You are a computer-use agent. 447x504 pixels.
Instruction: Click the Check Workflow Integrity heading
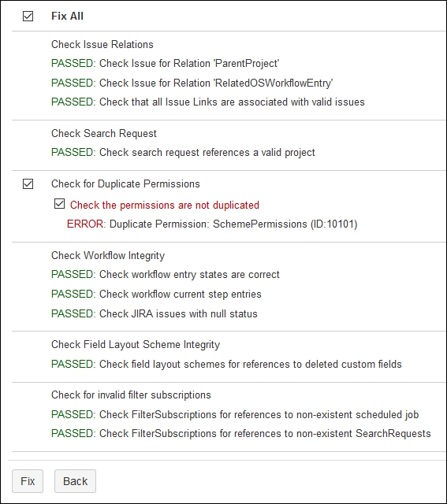pos(108,255)
